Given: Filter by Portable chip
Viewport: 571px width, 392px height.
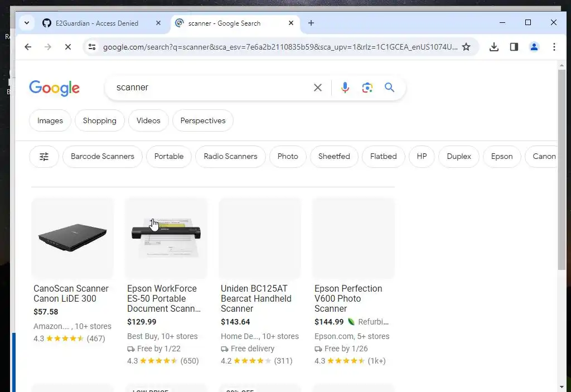Looking at the screenshot, I should coord(168,157).
